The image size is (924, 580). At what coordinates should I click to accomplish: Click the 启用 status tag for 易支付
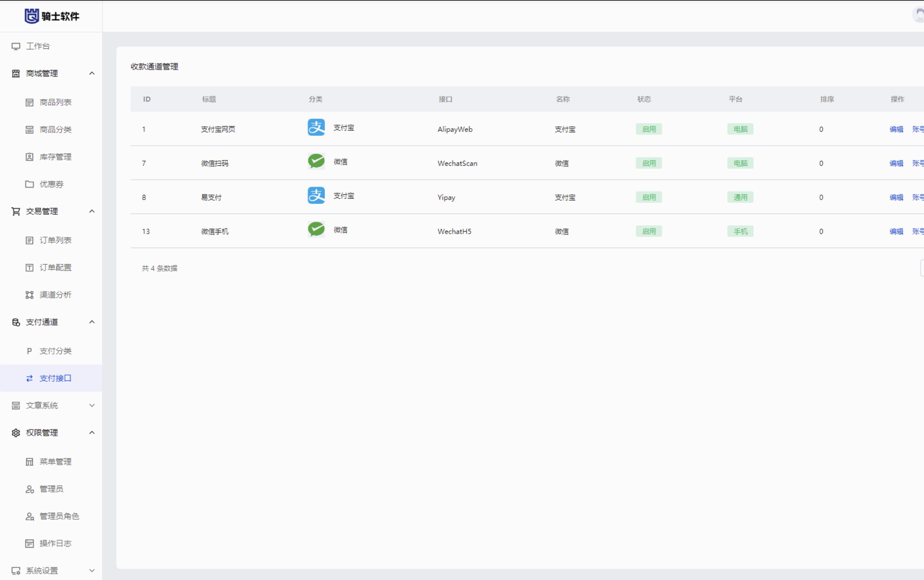pyautogui.click(x=648, y=197)
